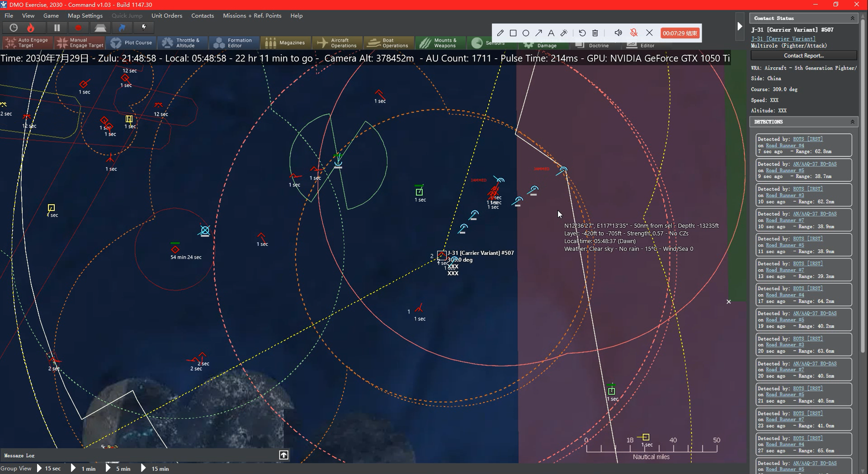The width and height of the screenshot is (868, 474).
Task: Open the Map Settings menu
Action: (x=85, y=15)
